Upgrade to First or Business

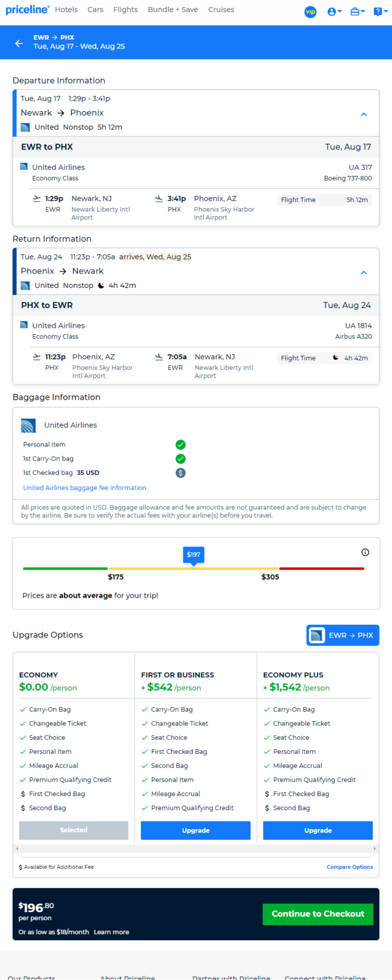click(x=195, y=830)
